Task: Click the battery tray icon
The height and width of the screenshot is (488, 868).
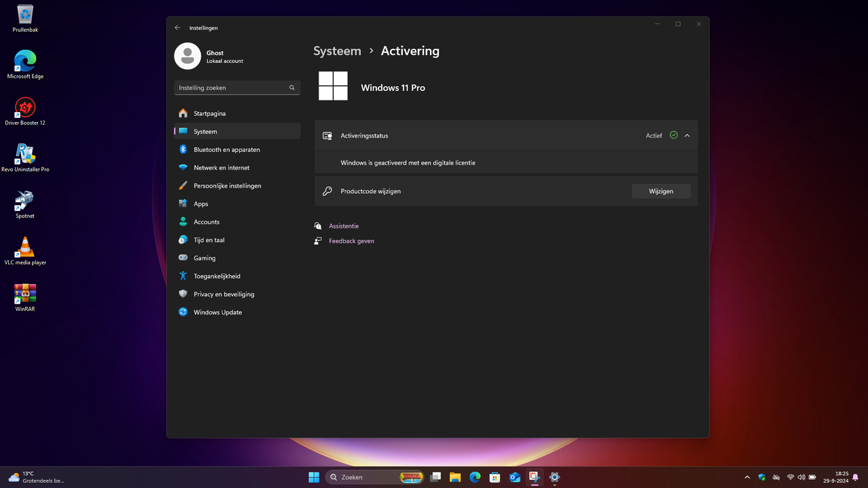Action: tap(812, 477)
